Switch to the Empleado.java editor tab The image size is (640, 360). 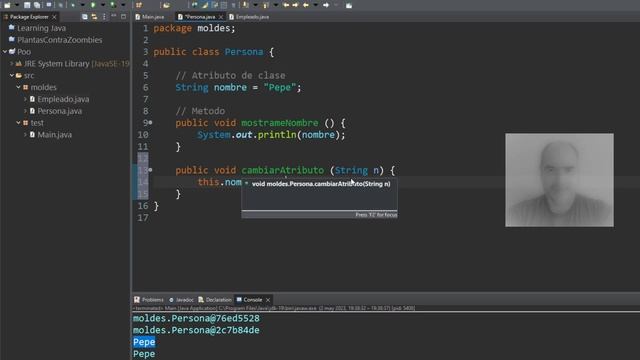tap(249, 17)
